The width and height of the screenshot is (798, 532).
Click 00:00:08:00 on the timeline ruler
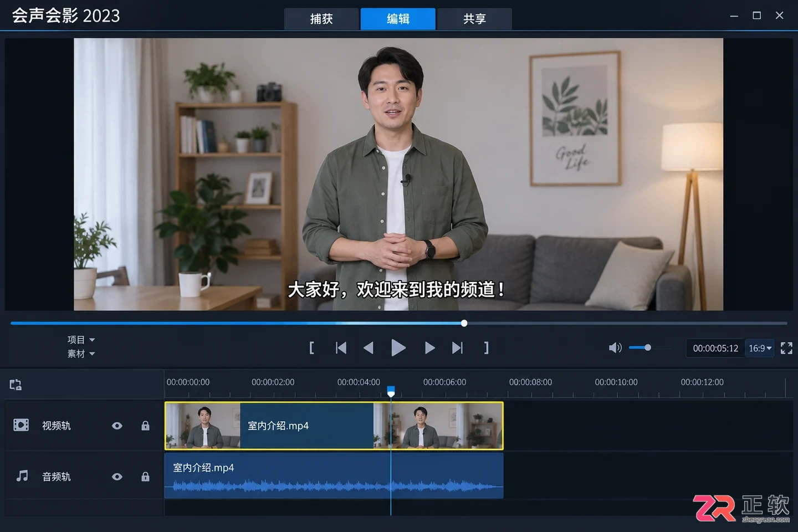[530, 382]
